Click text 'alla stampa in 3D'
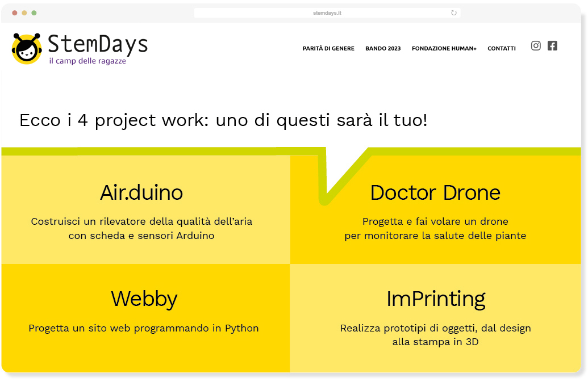This screenshot has width=588, height=382. (x=435, y=342)
